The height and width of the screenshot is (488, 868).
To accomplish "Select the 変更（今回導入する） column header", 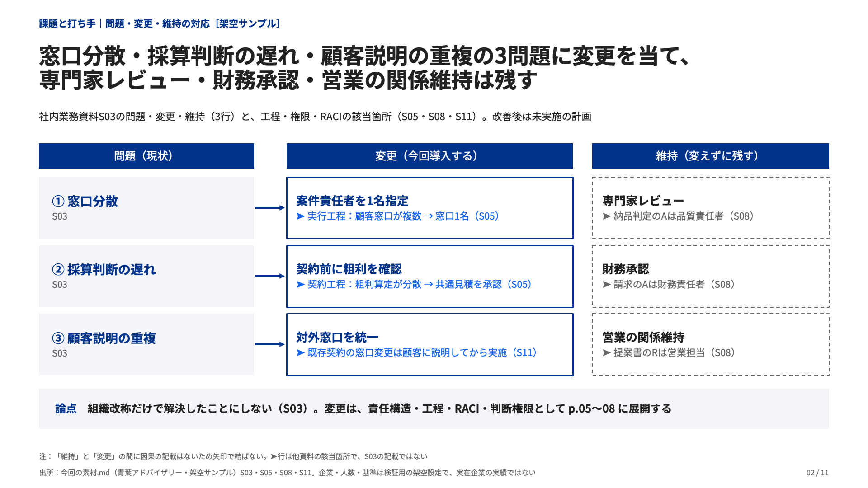I will coord(429,156).
